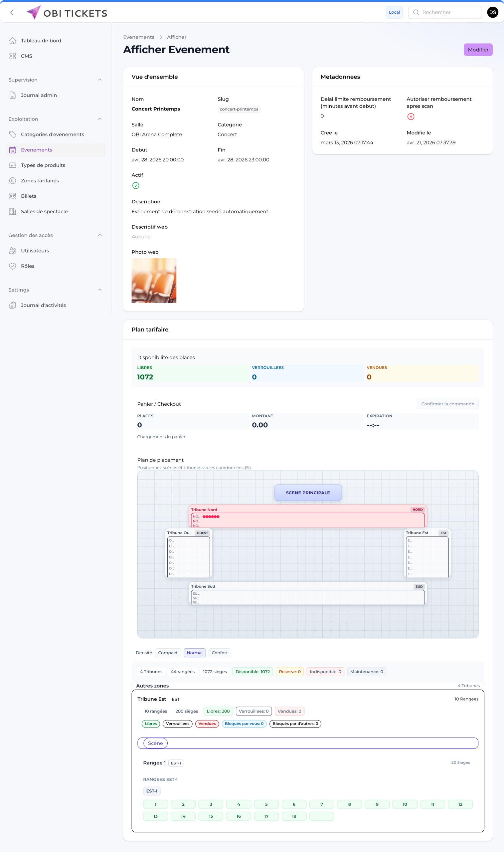Click the Libres: 200 badge
The height and width of the screenshot is (852, 504).
pyautogui.click(x=218, y=711)
